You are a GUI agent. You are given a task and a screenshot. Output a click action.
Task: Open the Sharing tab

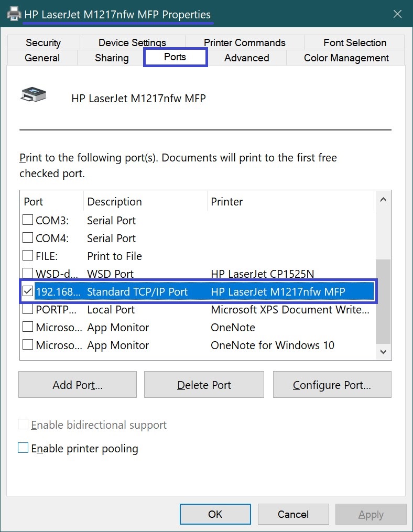click(112, 58)
